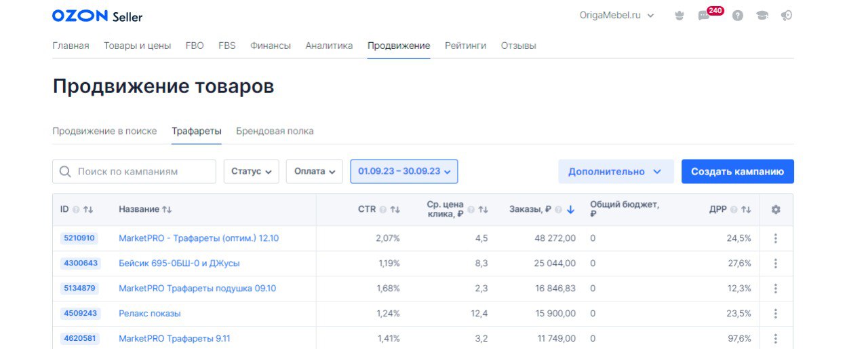Click ID badge 5210910
Viewport: 868px width, 349px height.
[80, 238]
